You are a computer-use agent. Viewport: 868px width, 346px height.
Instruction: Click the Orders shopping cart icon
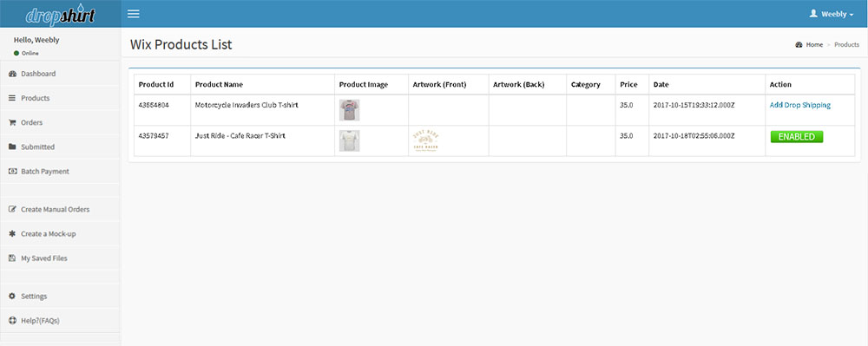pos(12,122)
